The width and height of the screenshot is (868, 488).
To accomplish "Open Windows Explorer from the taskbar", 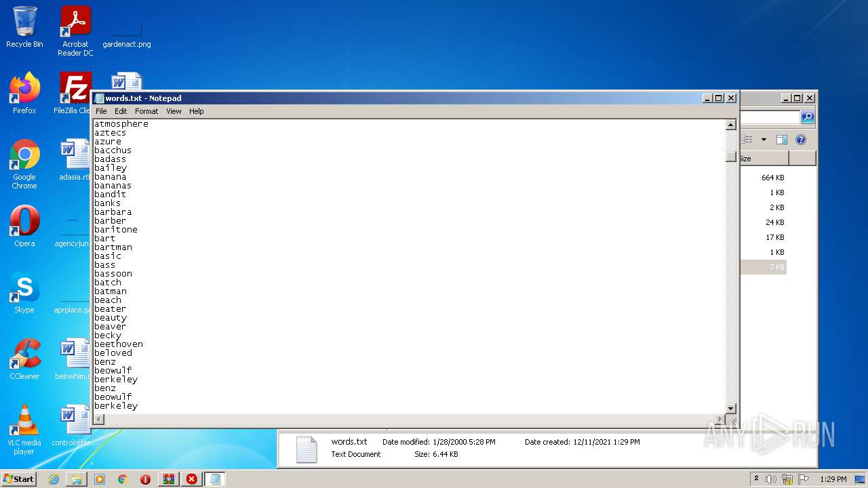I will 77,479.
